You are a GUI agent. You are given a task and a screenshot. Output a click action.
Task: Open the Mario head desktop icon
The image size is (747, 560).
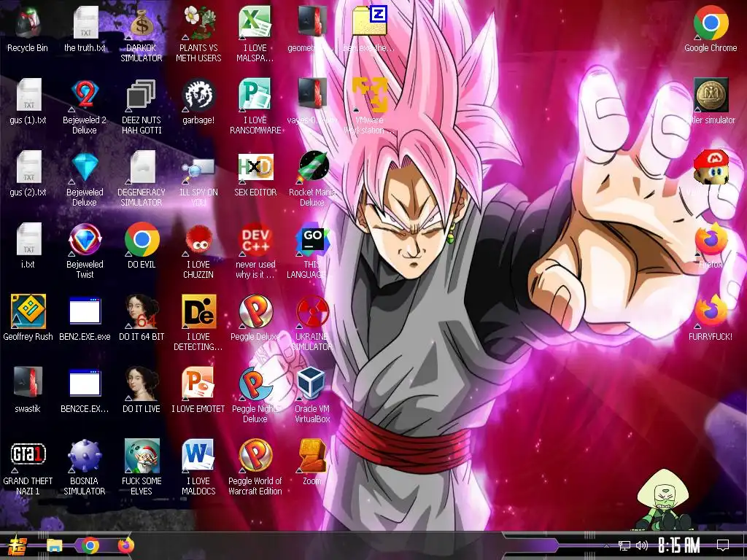[711, 168]
